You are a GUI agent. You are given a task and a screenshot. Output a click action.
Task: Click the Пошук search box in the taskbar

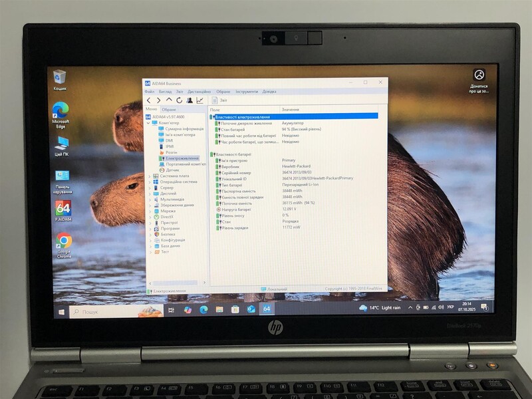90,311
